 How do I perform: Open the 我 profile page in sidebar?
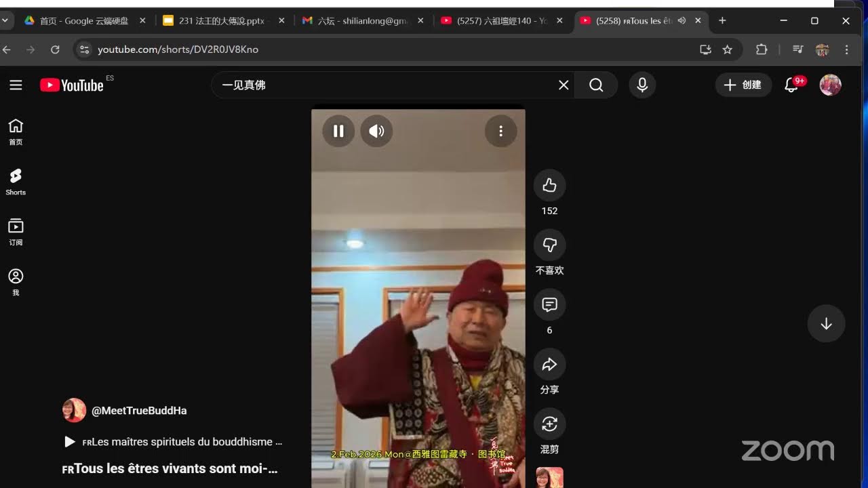[x=16, y=282]
